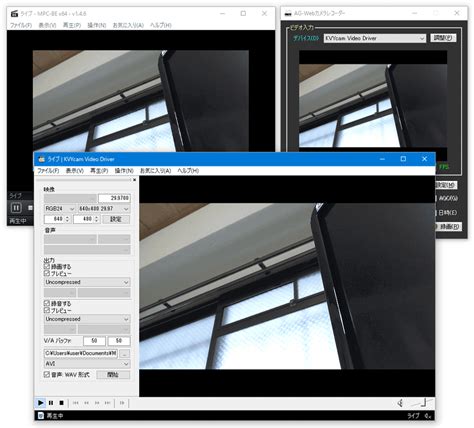Open お気に入り(A) menu in the back MPC-BE window

128,25
